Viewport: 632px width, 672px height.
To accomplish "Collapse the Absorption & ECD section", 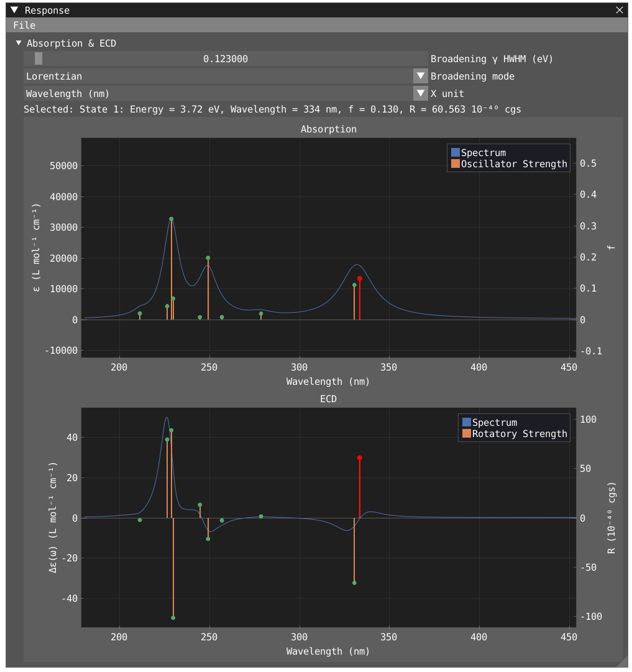I will pyautogui.click(x=19, y=44).
